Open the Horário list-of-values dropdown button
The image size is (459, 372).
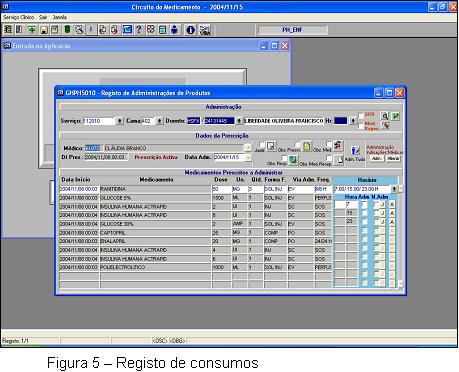coord(394,189)
